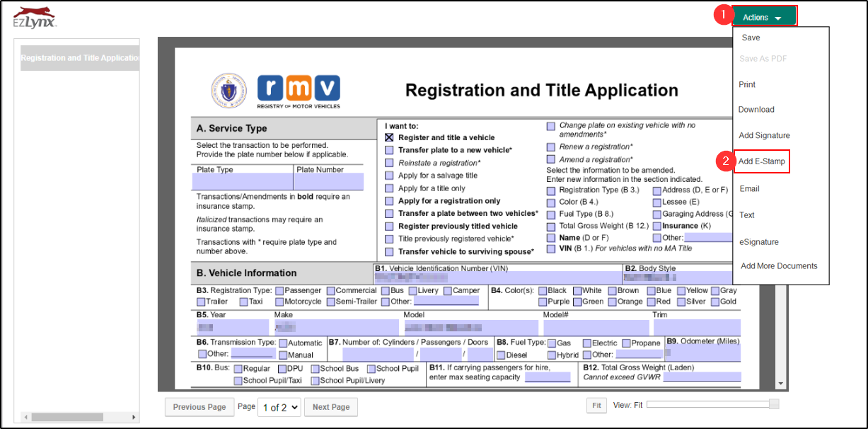Select eSignature menu option
868x429 pixels.
(759, 242)
